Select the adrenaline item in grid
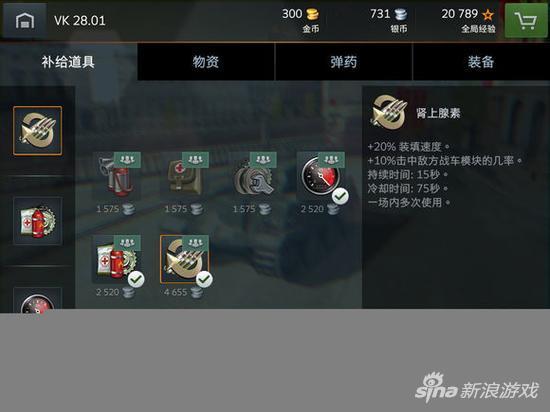This screenshot has height=412, width=550. pyautogui.click(x=185, y=259)
